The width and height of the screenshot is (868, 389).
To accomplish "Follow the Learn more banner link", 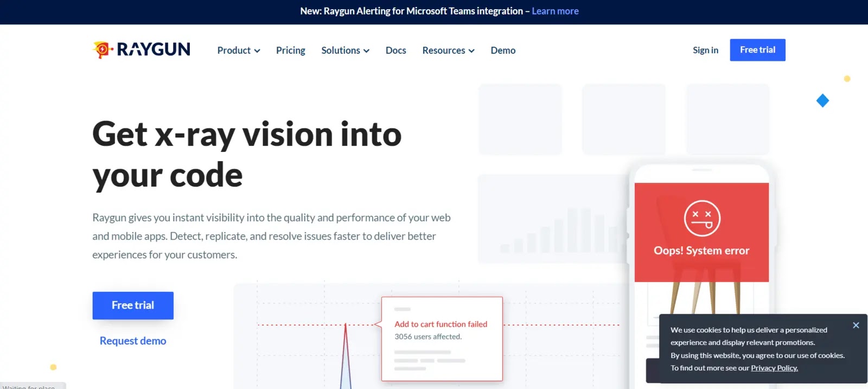I will click(x=555, y=11).
